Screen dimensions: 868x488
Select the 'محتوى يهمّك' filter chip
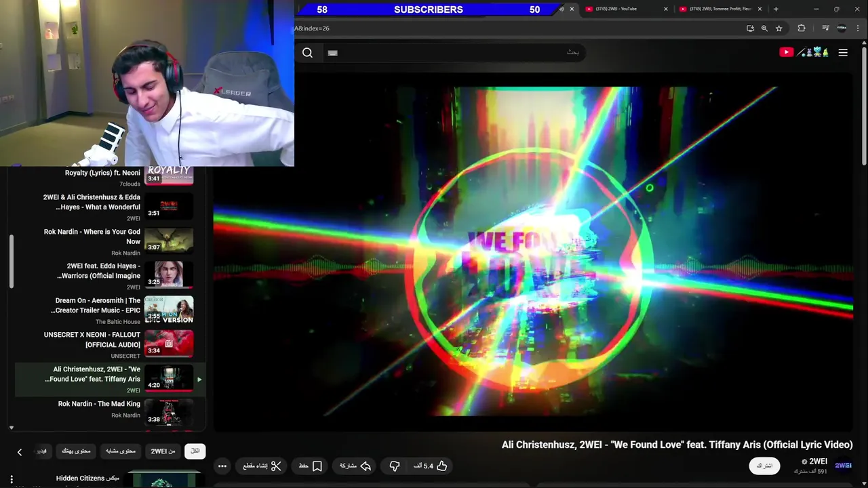(76, 451)
